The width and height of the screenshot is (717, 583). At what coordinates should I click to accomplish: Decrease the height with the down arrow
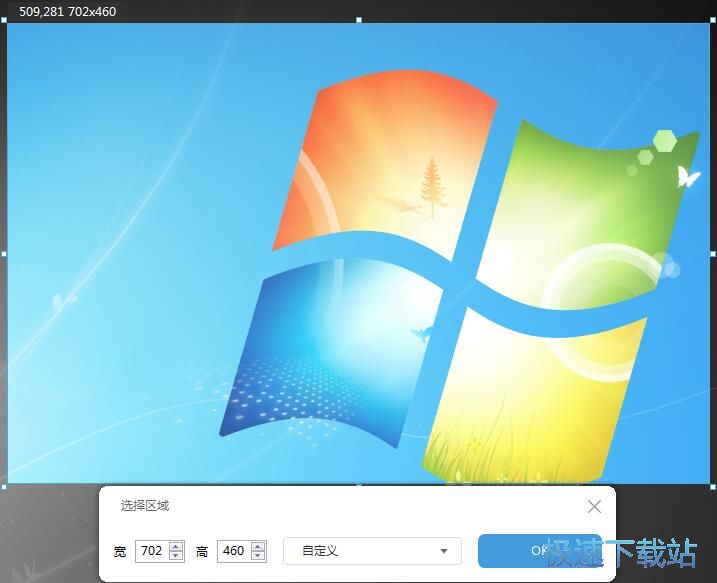(258, 556)
